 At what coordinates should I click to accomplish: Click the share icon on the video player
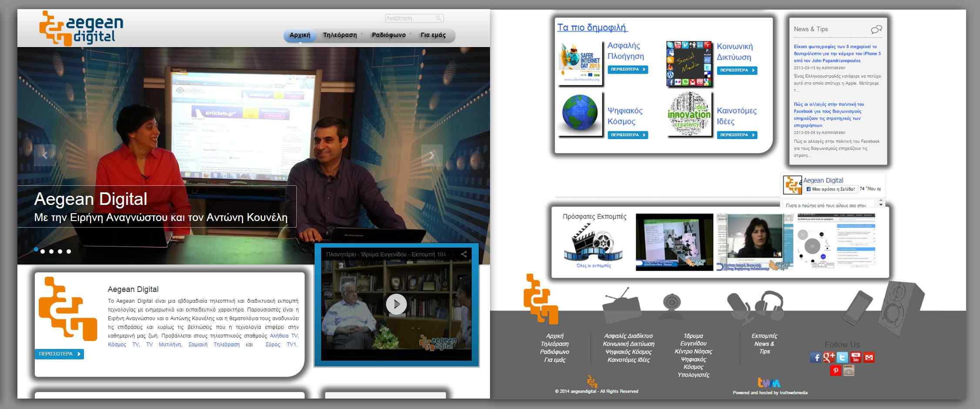pos(464,255)
